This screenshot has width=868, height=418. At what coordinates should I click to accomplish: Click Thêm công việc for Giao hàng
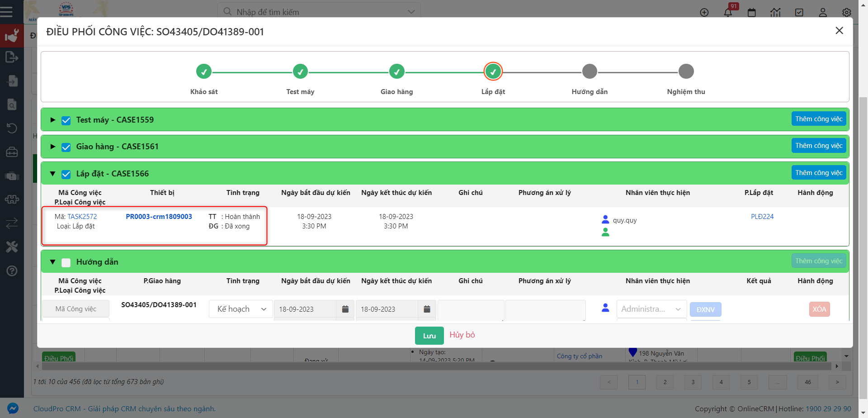click(819, 146)
